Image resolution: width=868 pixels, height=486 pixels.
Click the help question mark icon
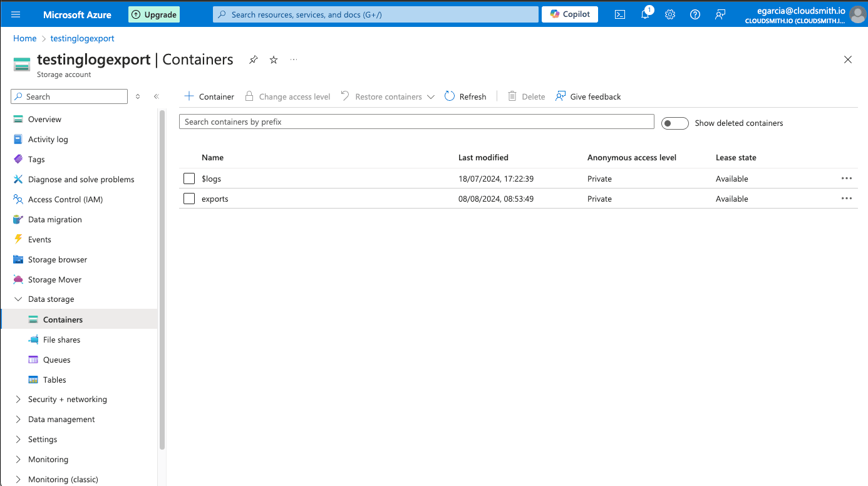[695, 14]
